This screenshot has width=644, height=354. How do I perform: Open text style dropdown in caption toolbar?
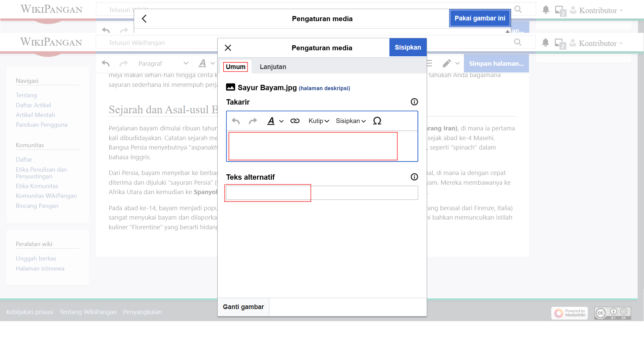coord(275,121)
